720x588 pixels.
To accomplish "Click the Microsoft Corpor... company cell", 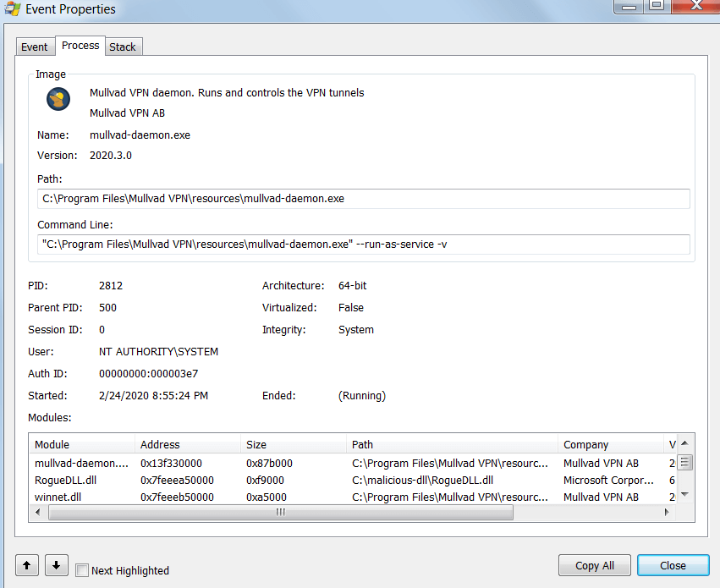I will pos(608,481).
